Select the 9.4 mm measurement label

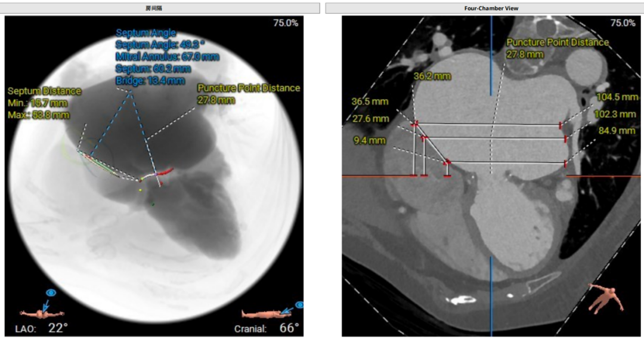point(370,141)
